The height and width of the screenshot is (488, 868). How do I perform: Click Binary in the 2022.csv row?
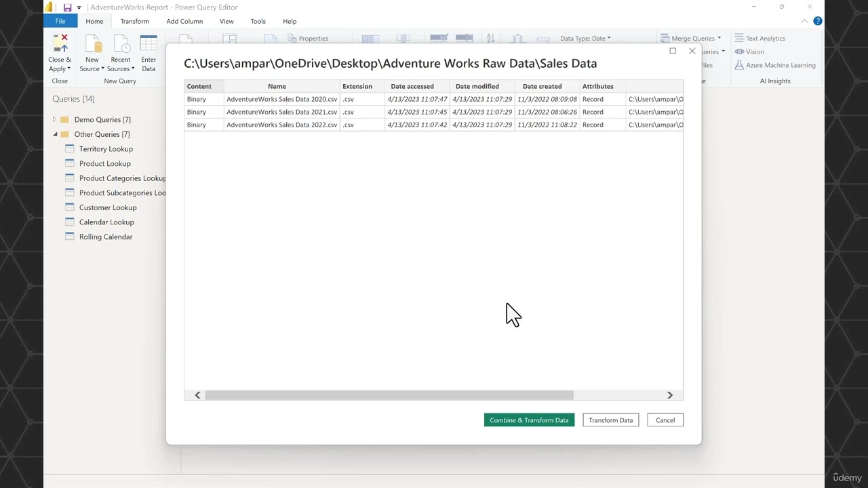point(197,125)
